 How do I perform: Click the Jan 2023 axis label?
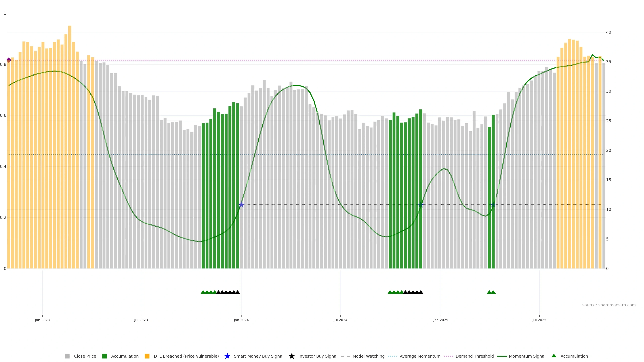coord(42,320)
